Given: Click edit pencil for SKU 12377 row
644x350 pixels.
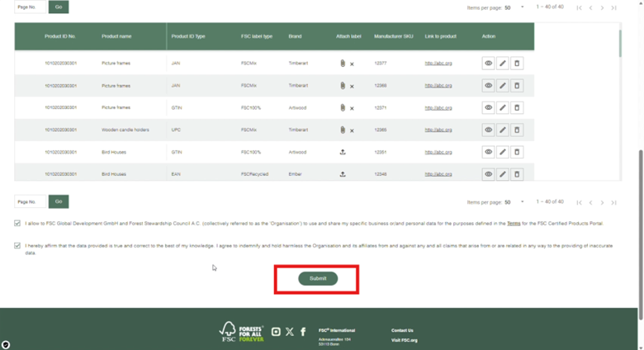Looking at the screenshot, I should (503, 63).
